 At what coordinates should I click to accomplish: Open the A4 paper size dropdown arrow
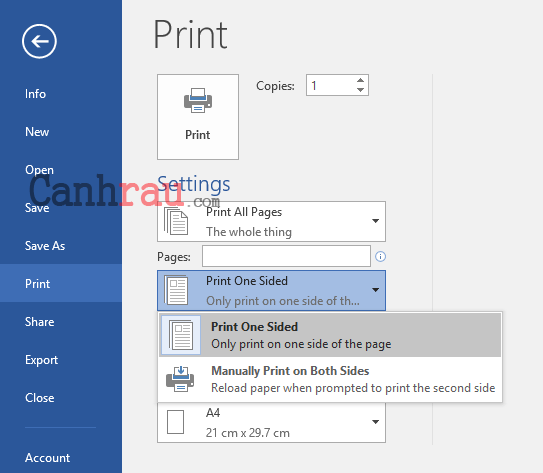pos(375,422)
